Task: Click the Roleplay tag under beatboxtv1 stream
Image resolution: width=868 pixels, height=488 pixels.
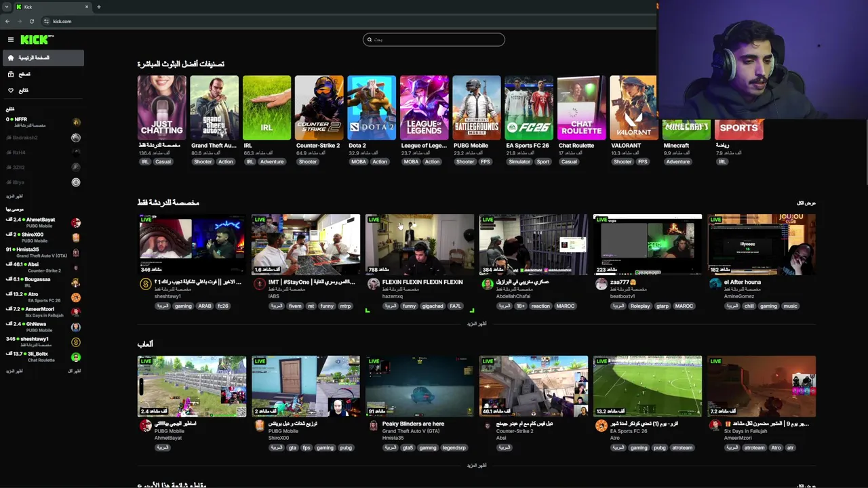Action: click(x=639, y=306)
